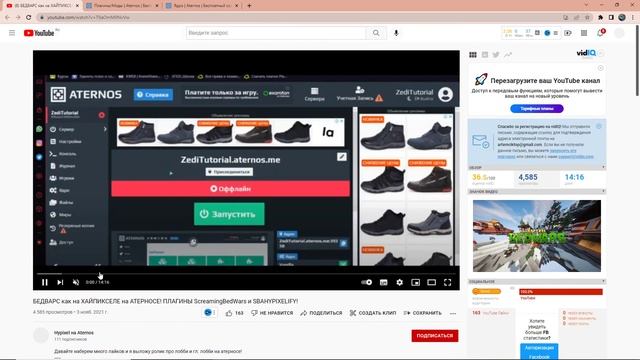Switch to the first browser tab БЕДВАРС

tap(42, 6)
